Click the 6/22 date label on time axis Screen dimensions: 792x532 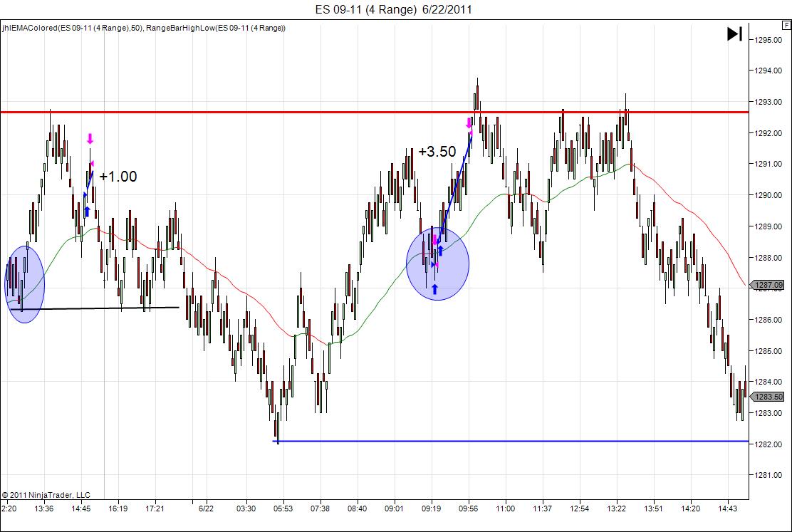click(206, 508)
